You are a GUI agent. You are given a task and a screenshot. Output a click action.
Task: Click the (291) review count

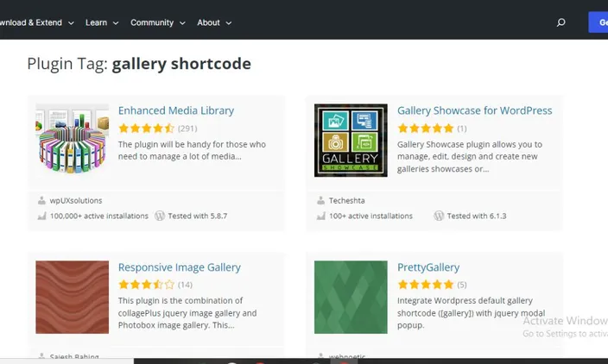(187, 129)
